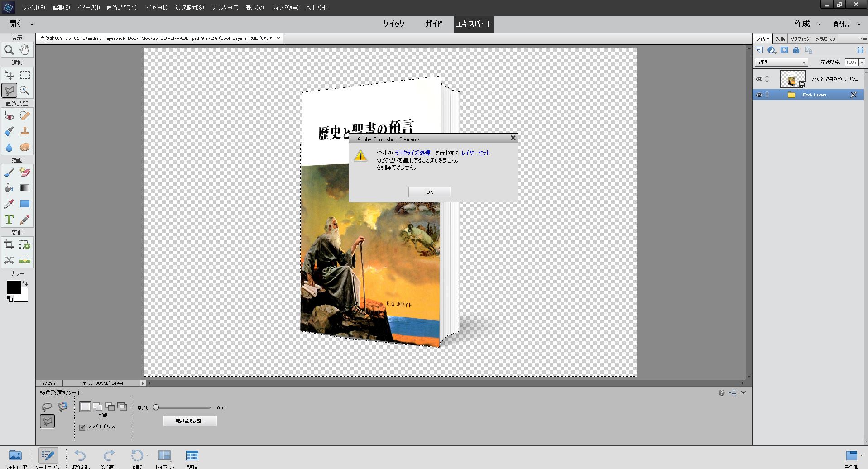Create a new layer in Layers panel
Screen dimensions: 868x469
(x=760, y=50)
